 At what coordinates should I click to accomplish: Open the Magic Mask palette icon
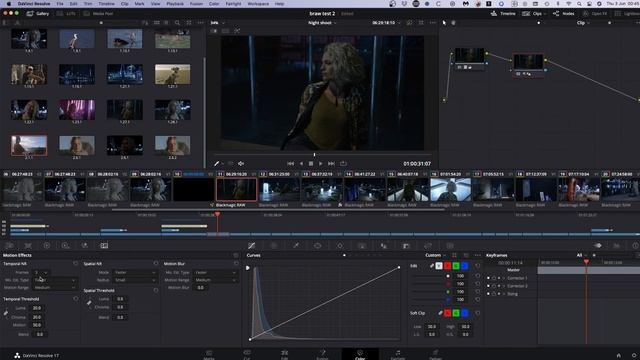click(362, 245)
